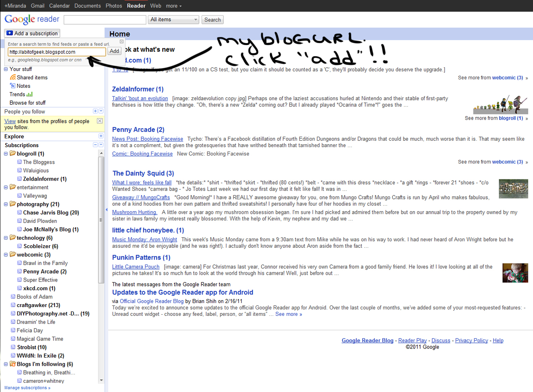Dismiss the yellow people-you-follow notice

point(100,121)
